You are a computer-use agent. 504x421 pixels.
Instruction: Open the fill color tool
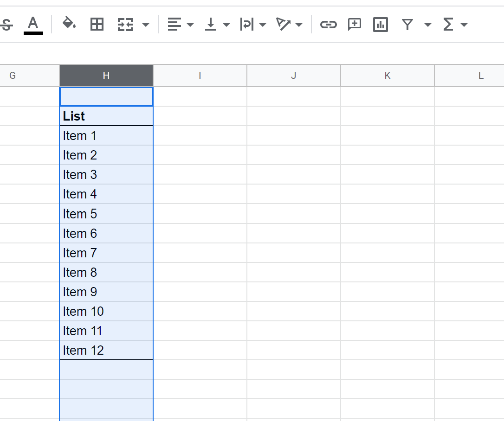tap(68, 24)
